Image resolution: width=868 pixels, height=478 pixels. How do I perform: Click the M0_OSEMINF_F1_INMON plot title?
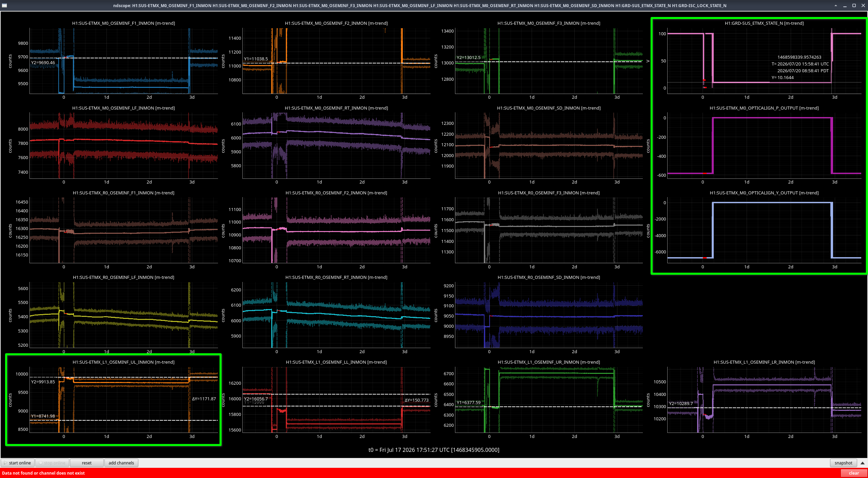pyautogui.click(x=123, y=23)
